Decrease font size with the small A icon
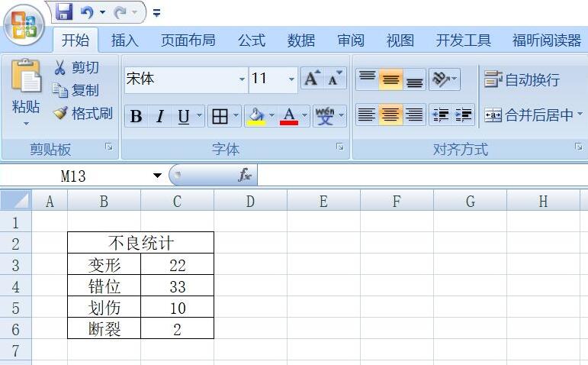588x365 pixels. pyautogui.click(x=335, y=79)
